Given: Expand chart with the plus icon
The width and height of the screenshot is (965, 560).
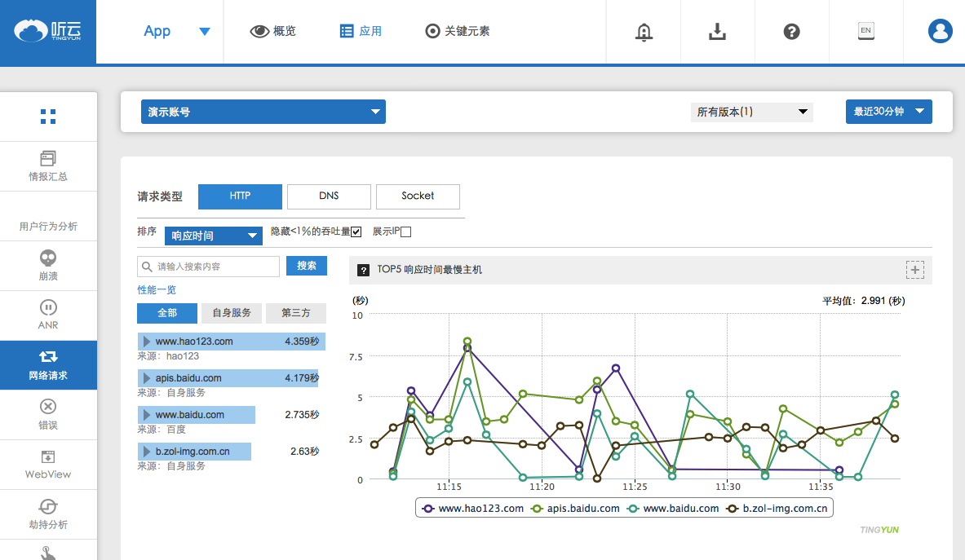Looking at the screenshot, I should [914, 270].
